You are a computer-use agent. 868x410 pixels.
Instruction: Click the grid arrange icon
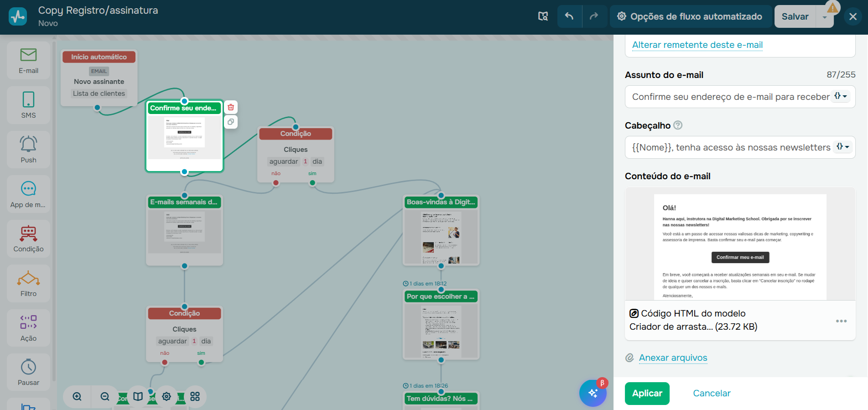[x=195, y=396]
